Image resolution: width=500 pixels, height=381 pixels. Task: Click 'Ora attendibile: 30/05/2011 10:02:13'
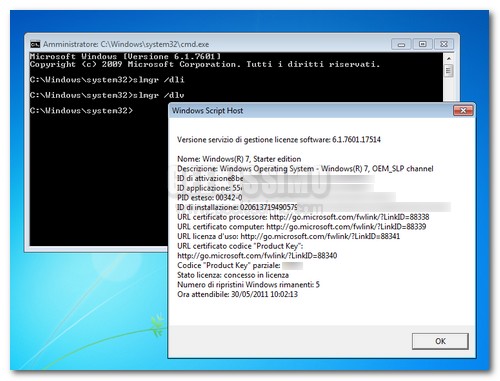coord(237,294)
